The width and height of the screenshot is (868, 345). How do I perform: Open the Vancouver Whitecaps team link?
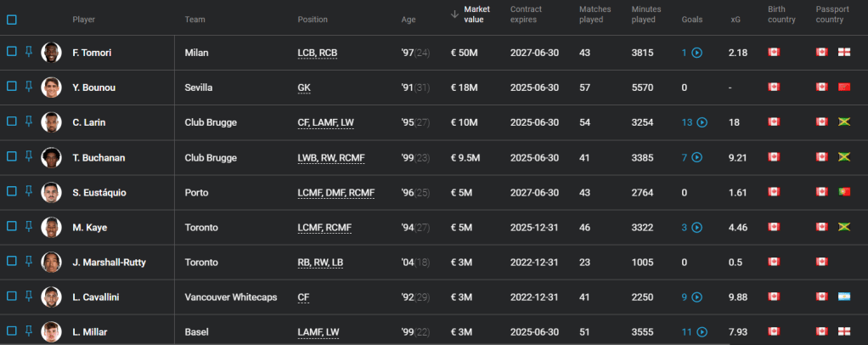229,297
